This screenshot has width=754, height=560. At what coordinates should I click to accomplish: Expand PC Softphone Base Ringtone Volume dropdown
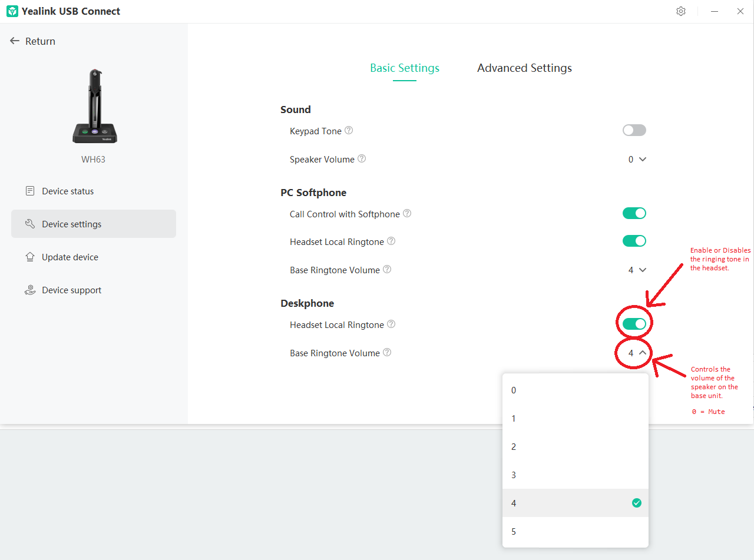pos(637,270)
